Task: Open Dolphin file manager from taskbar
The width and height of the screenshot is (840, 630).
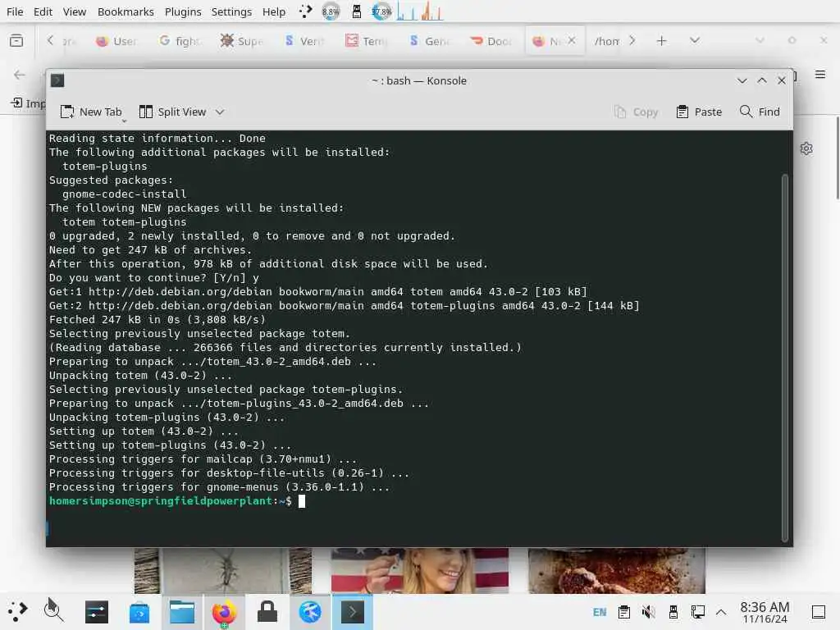Action: point(182,612)
